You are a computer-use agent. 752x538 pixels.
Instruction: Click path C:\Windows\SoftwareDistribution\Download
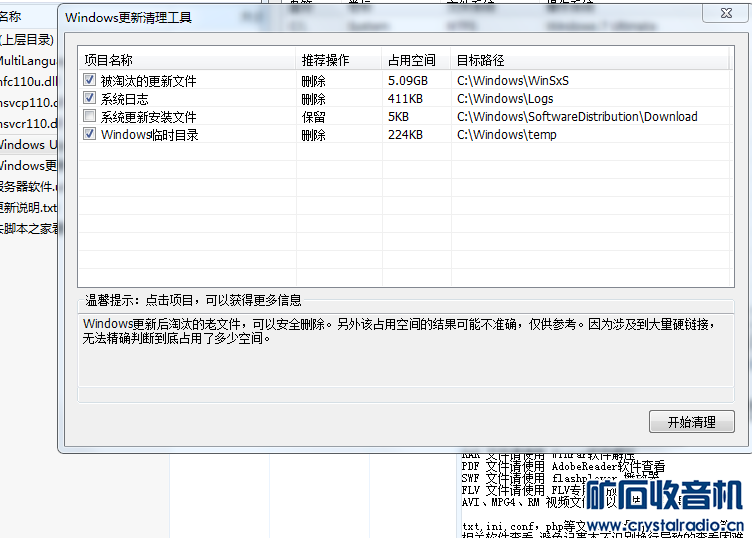[x=577, y=117]
